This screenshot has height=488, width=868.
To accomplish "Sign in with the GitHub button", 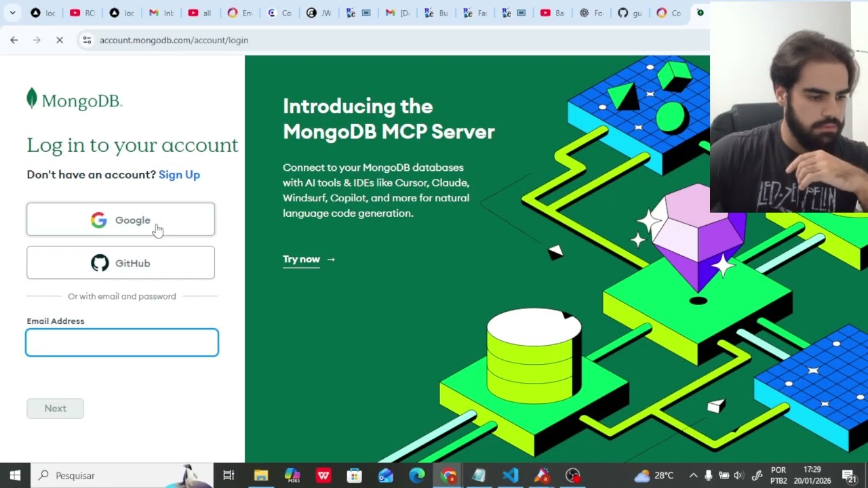I will 121,263.
